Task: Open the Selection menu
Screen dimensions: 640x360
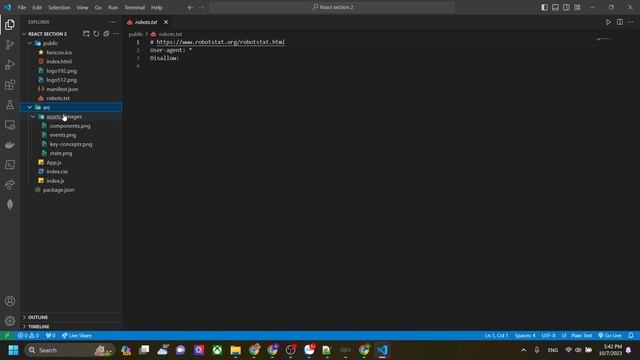Action: coord(59,7)
